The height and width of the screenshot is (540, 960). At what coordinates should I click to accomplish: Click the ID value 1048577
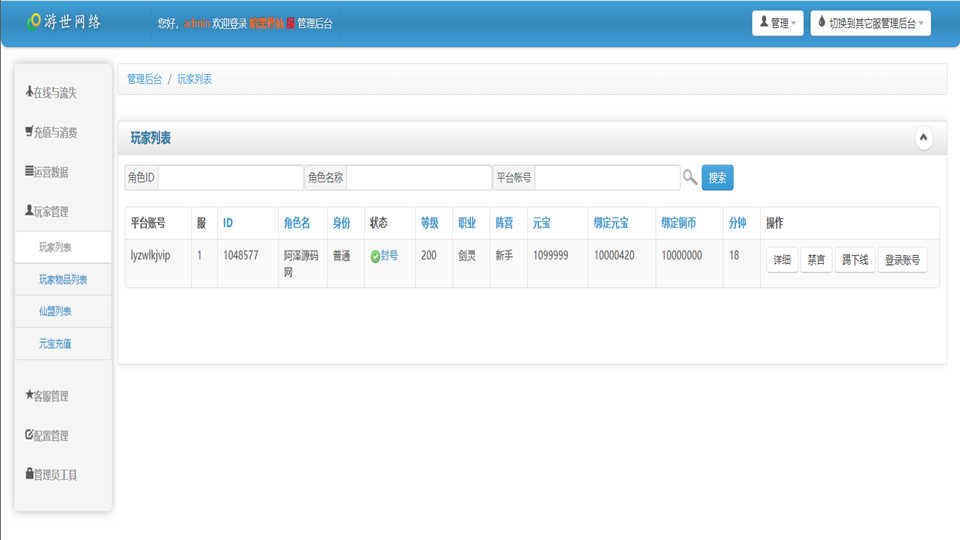241,255
